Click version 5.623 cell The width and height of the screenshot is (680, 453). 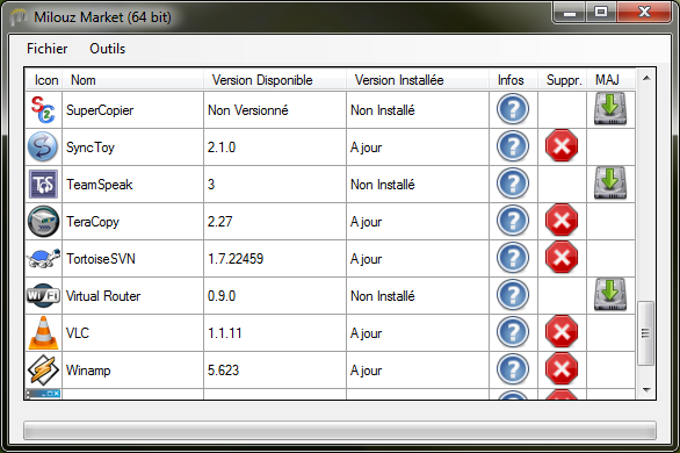tap(275, 371)
